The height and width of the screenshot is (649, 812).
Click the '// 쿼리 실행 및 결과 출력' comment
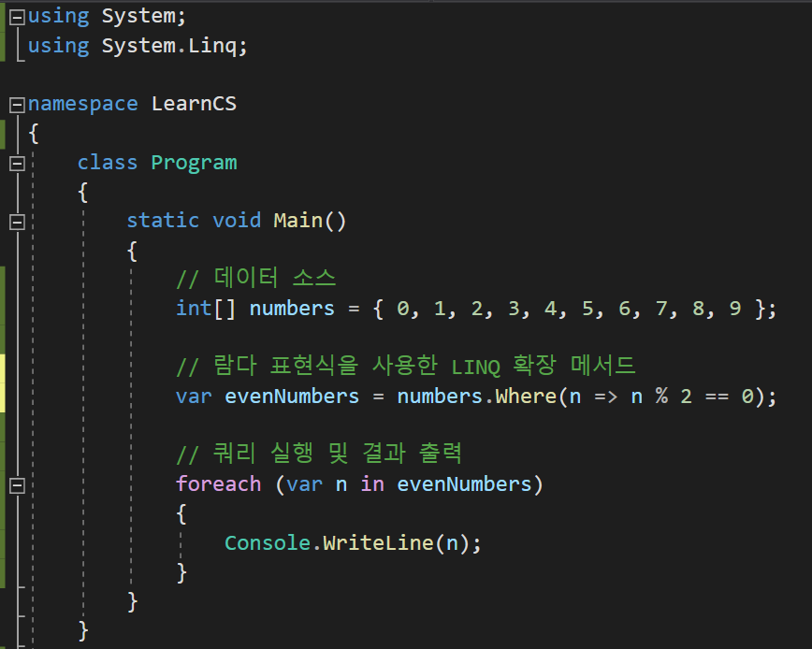click(318, 454)
